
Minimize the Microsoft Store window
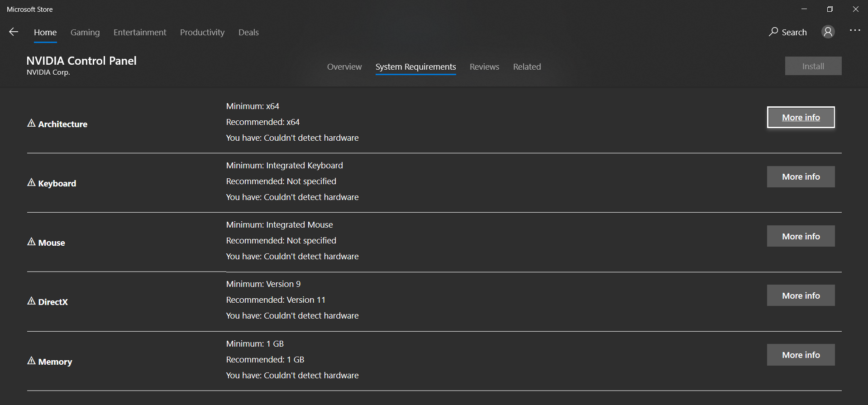click(804, 9)
